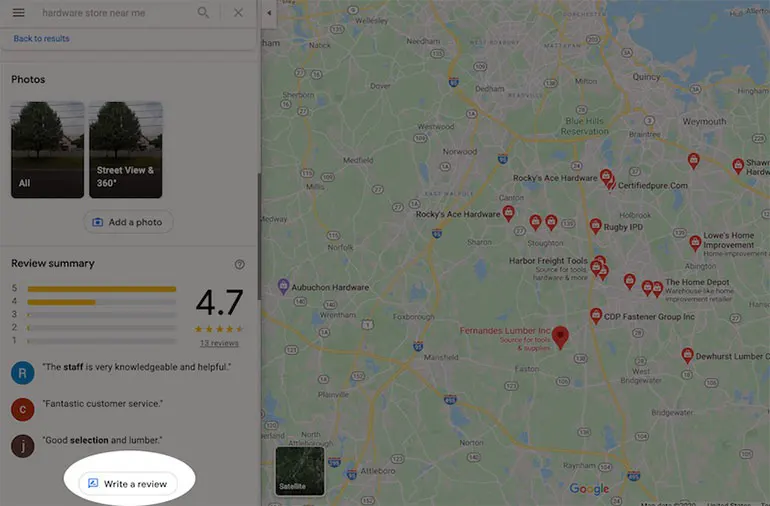The height and width of the screenshot is (506, 770).
Task: Click the Harbor Freight Tools label
Action: pos(548,261)
